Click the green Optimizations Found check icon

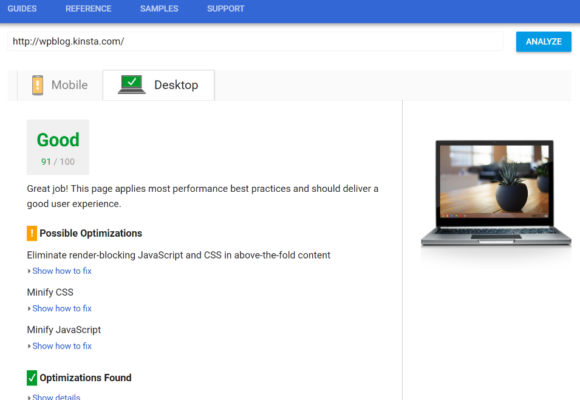pyautogui.click(x=32, y=378)
